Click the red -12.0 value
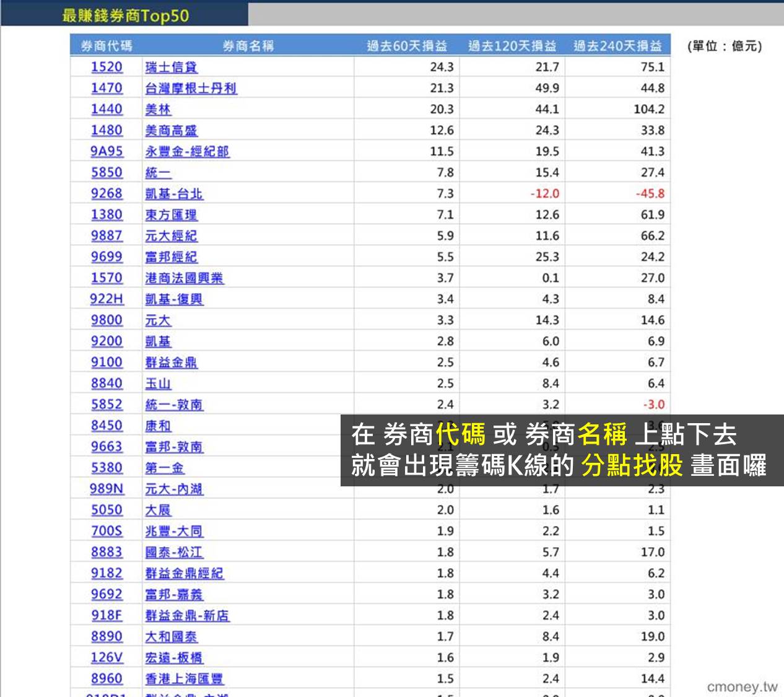 pos(545,193)
